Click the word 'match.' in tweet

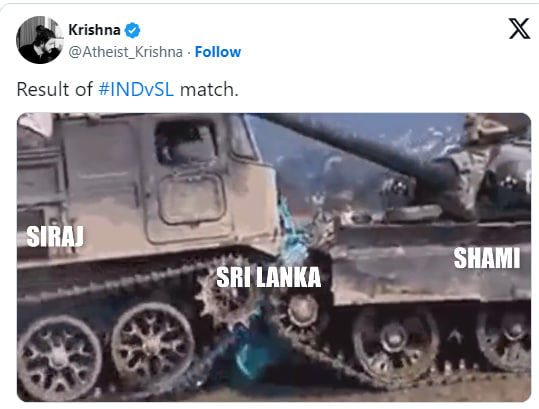click(x=209, y=89)
